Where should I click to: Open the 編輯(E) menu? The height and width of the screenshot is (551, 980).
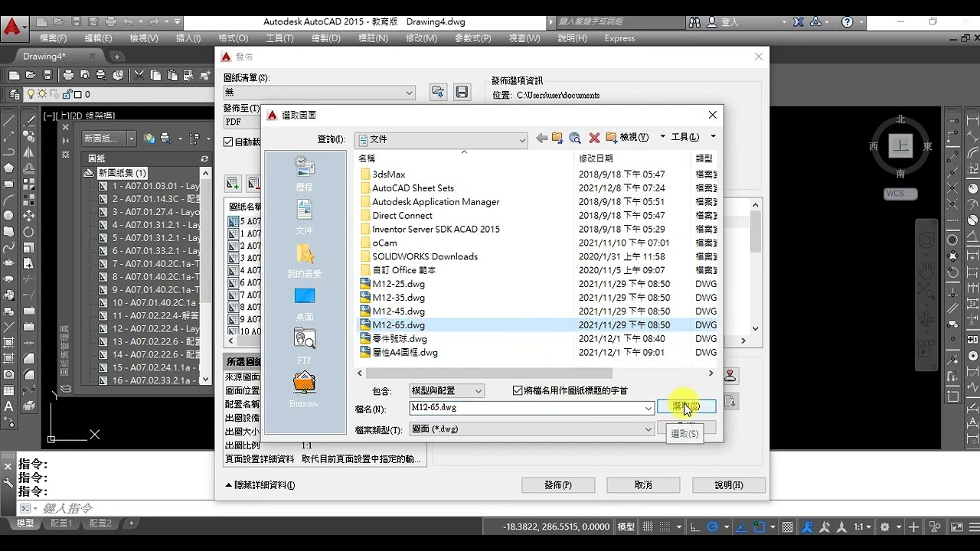(98, 38)
